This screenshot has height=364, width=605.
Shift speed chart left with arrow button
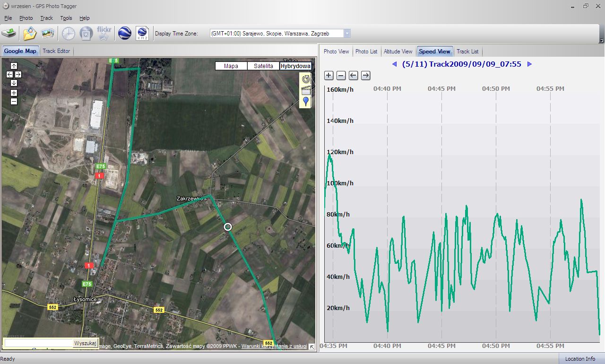[x=354, y=76]
